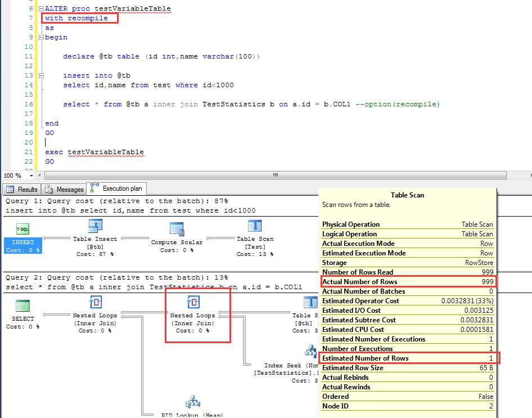Click the editor's horizontal scrollbar thumb
The height and width of the screenshot is (418, 532).
275,176
